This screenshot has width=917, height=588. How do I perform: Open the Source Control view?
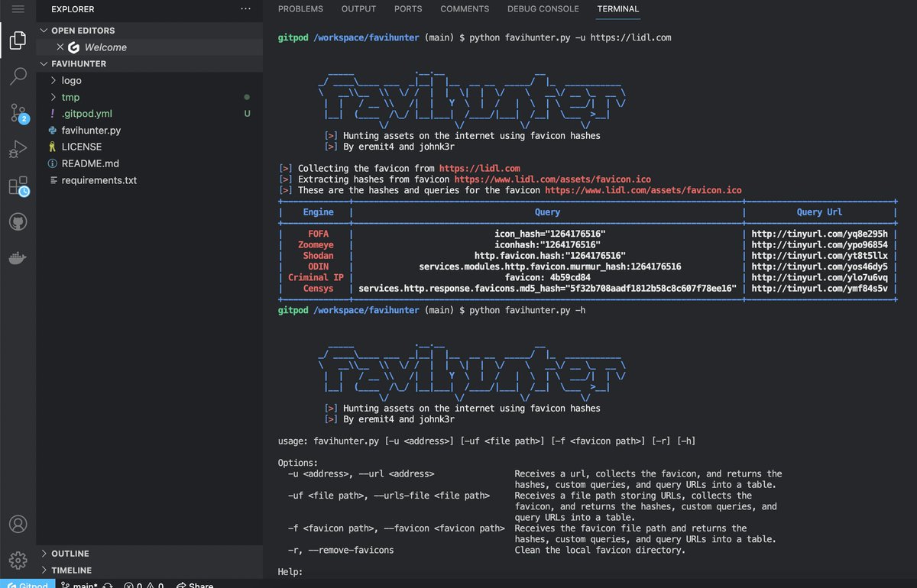[18, 113]
